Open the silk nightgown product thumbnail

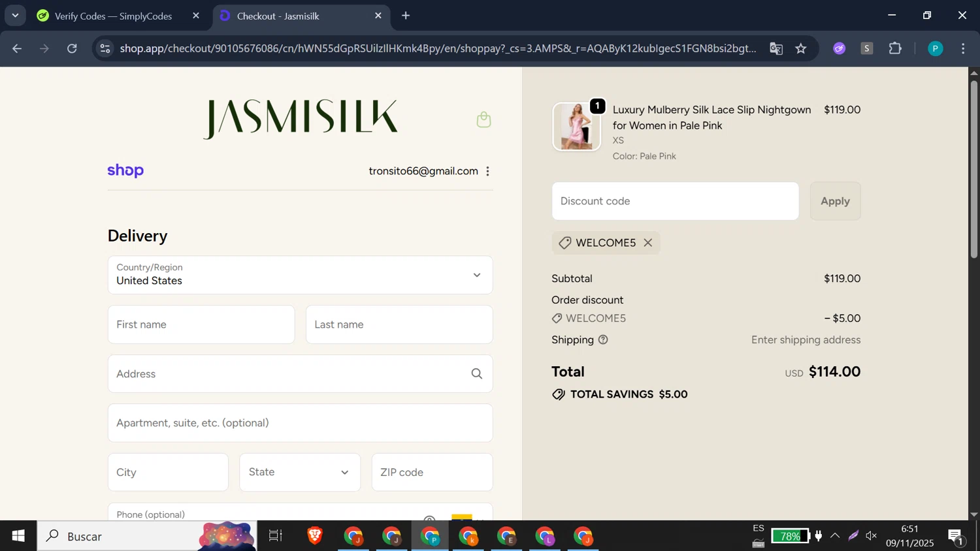click(576, 127)
